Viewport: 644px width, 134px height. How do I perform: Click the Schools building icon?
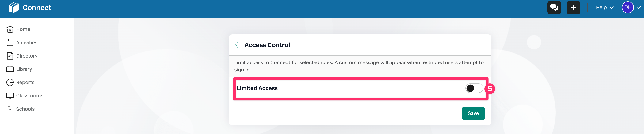(10, 109)
